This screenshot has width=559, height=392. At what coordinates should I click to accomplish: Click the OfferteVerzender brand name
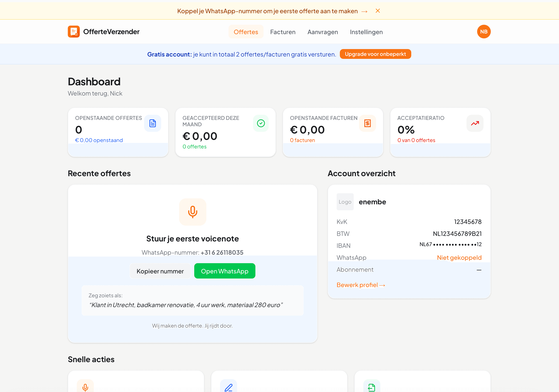[x=111, y=32]
